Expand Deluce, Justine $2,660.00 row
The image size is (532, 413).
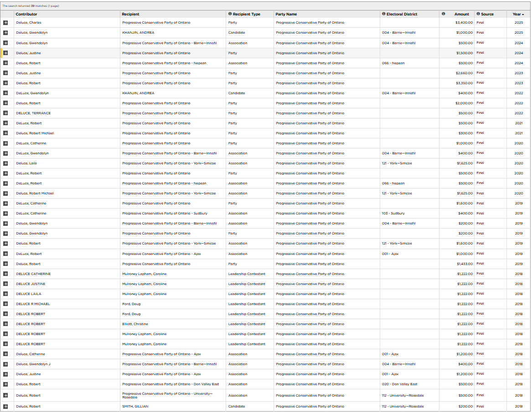[x=5, y=73]
